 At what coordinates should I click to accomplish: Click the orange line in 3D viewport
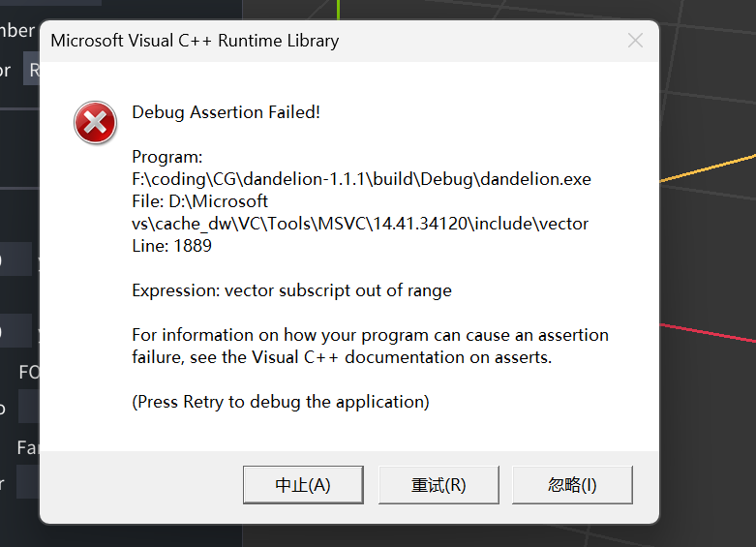[707, 167]
